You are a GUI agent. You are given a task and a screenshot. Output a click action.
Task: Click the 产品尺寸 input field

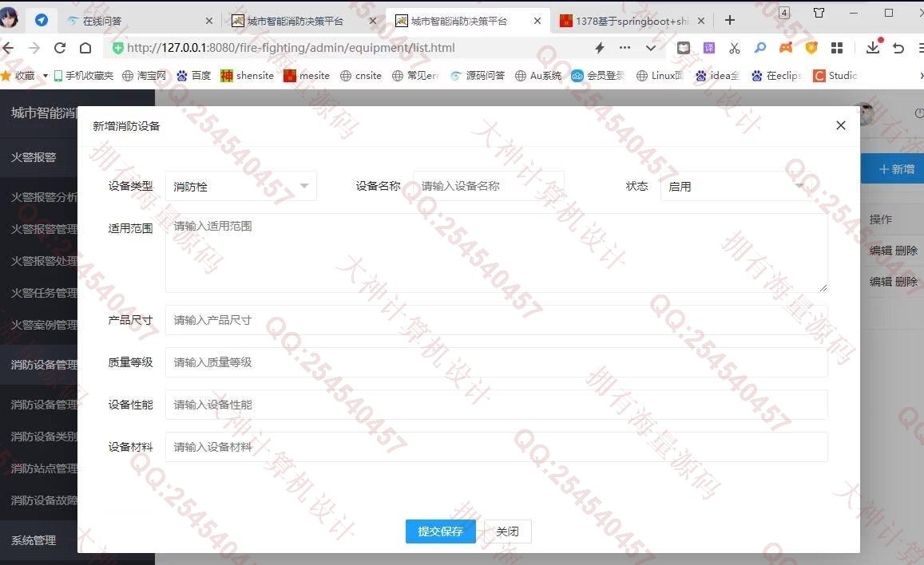click(496, 320)
